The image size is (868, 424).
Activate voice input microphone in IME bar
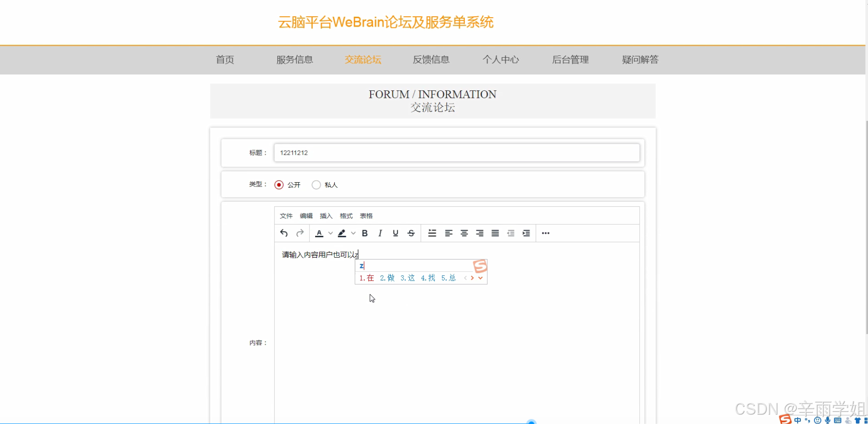[x=827, y=420]
